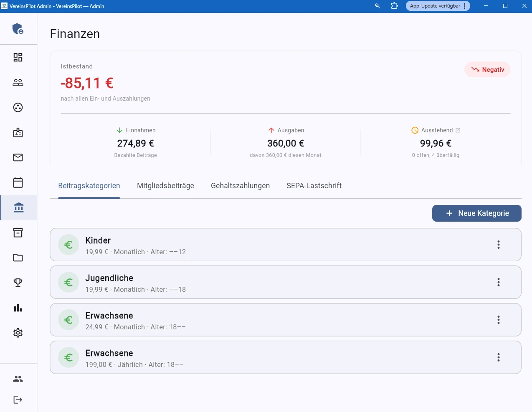The height and width of the screenshot is (412, 532).
Task: Click the folder documents icon in sidebar
Action: tap(18, 258)
